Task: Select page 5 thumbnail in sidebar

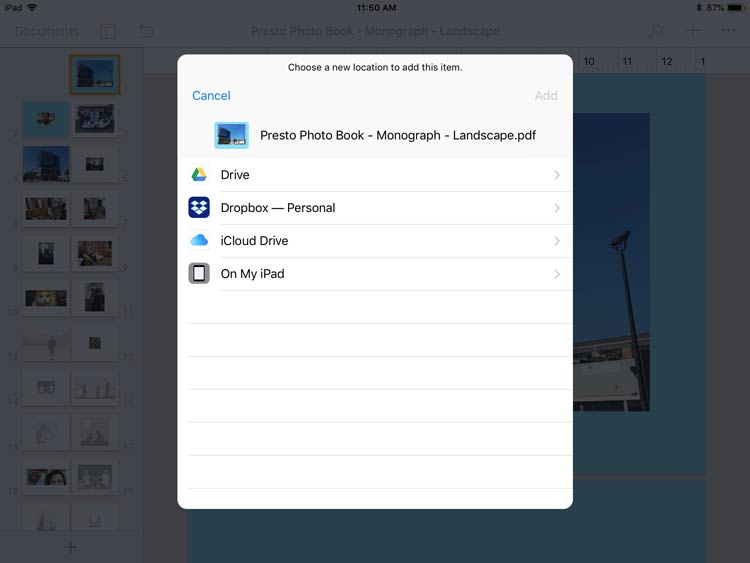Action: (95, 164)
